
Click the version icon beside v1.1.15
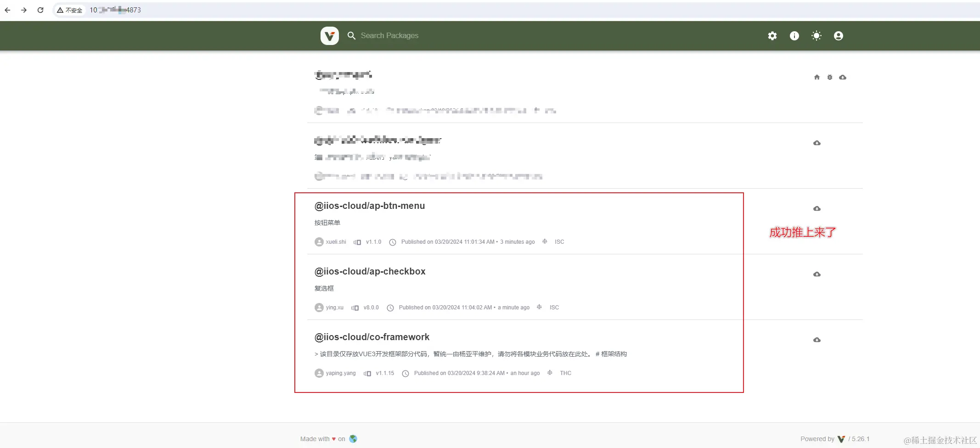[367, 373]
